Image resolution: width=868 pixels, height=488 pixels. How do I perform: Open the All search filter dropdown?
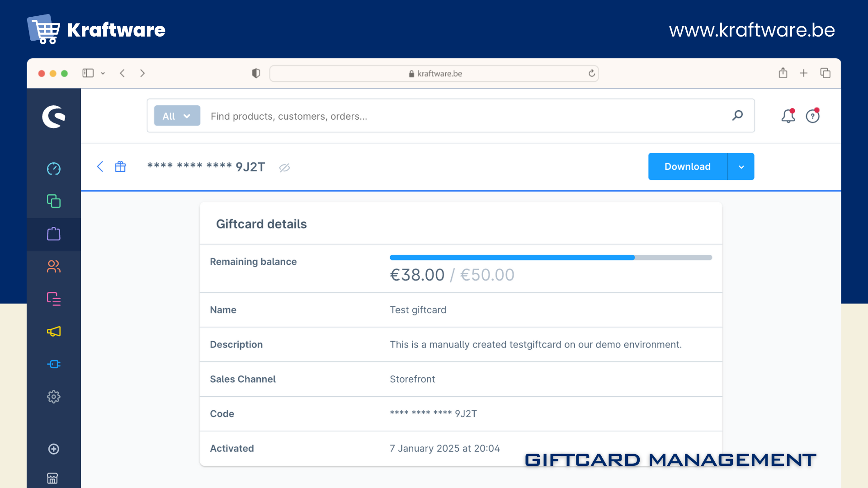click(177, 116)
